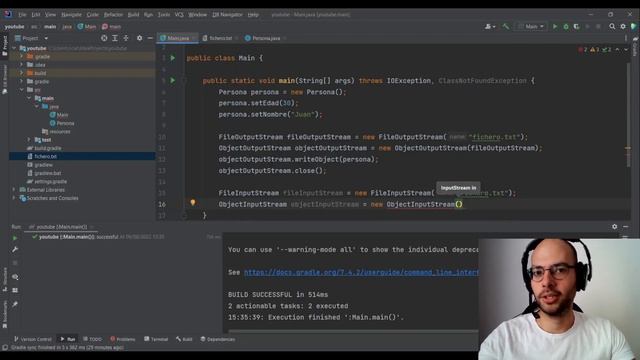
Task: Run class Main from the gutter arrow
Action: point(173,58)
